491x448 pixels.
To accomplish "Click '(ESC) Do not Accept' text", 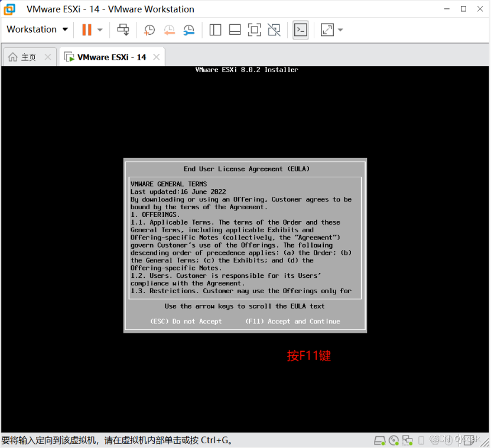I will (186, 322).
